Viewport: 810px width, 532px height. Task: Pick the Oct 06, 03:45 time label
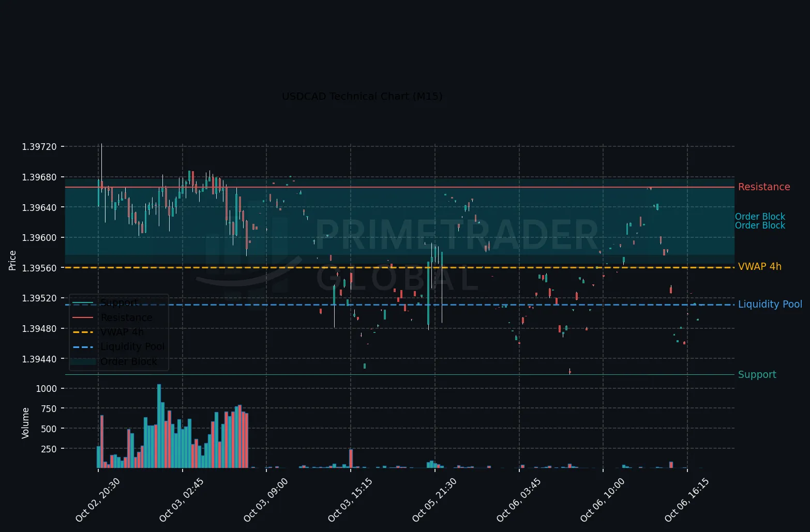[x=519, y=499]
